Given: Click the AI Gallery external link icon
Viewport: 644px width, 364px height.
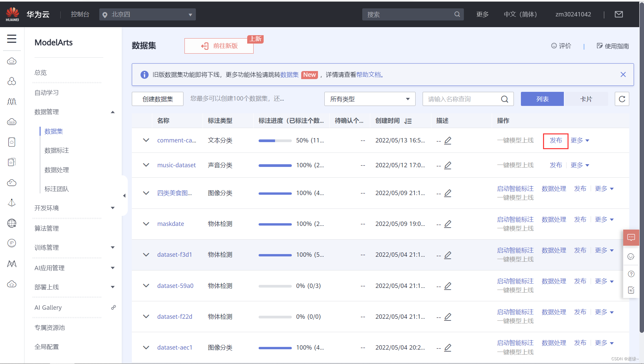Looking at the screenshot, I should (x=114, y=307).
